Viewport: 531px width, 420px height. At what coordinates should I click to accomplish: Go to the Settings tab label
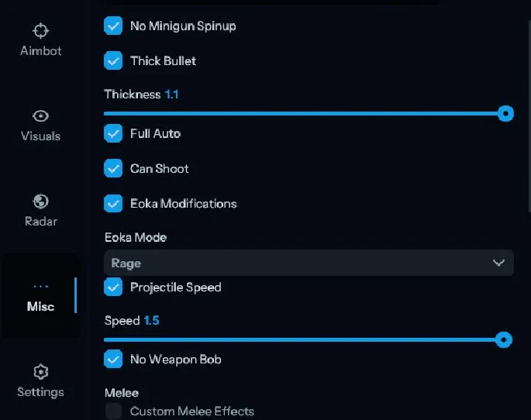40,392
